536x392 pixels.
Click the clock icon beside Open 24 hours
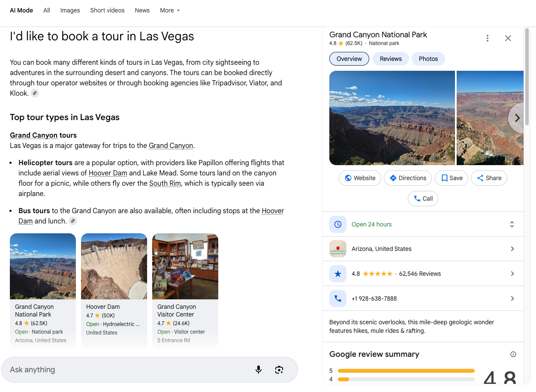(x=338, y=224)
